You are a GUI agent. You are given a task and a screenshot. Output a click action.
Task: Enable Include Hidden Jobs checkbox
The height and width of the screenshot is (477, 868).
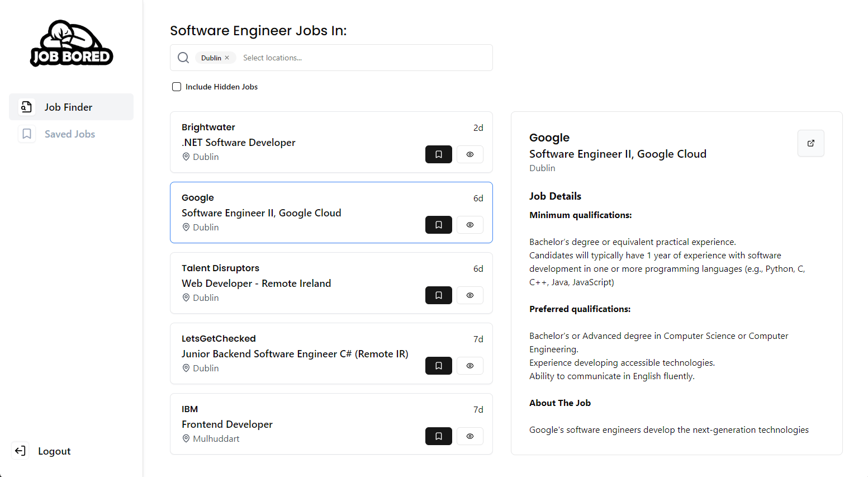[x=177, y=87]
